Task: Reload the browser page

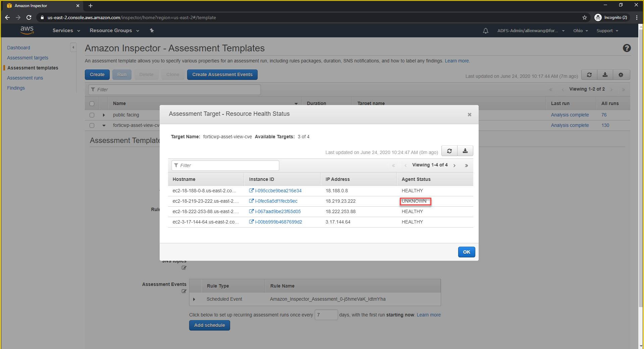Action: tap(29, 17)
